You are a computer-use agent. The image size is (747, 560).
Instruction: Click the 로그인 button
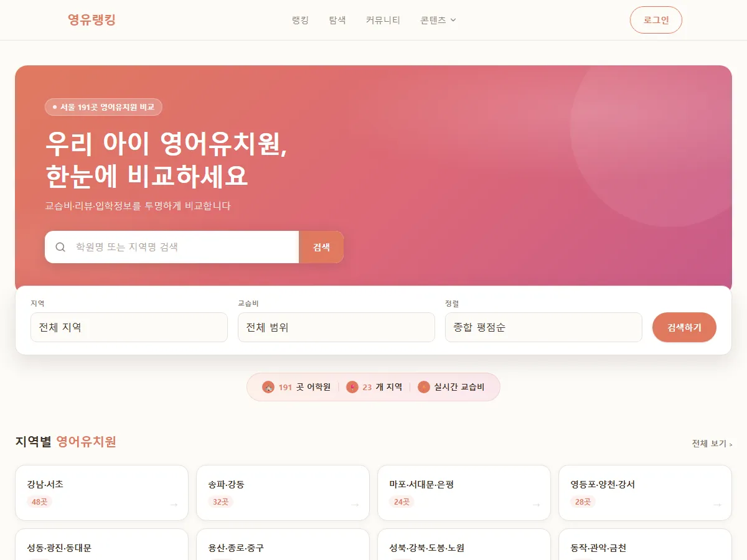[656, 19]
